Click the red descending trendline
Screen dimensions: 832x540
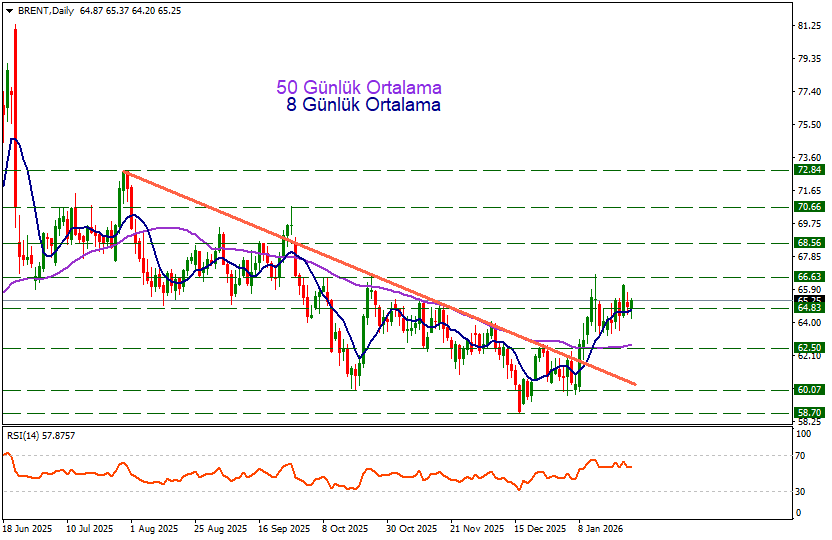400,287
